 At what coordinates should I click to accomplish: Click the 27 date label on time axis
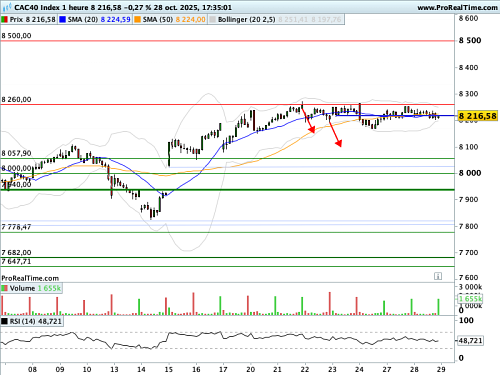pyautogui.click(x=387, y=369)
